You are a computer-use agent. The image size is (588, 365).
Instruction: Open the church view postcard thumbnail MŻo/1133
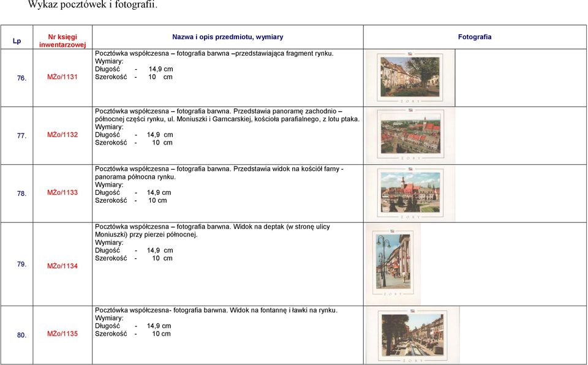pyautogui.click(x=410, y=194)
